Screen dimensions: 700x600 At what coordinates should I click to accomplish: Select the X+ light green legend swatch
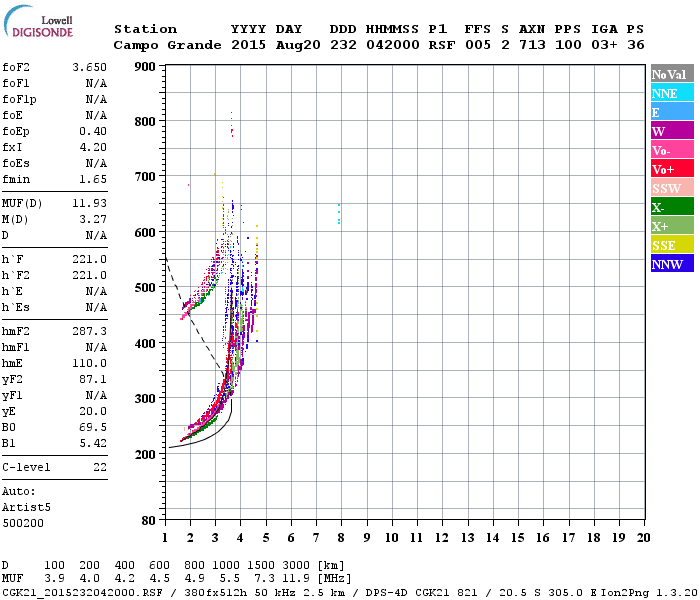(x=672, y=225)
